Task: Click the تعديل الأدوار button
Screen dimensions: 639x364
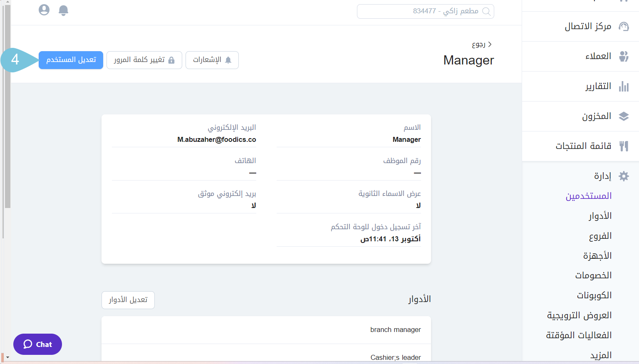Action: pyautogui.click(x=128, y=300)
